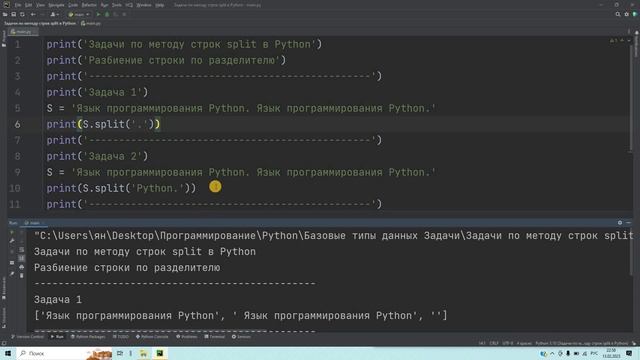Image resolution: width=640 pixels, height=360 pixels.
Task: Open the Python Packages tool window
Action: 88,337
